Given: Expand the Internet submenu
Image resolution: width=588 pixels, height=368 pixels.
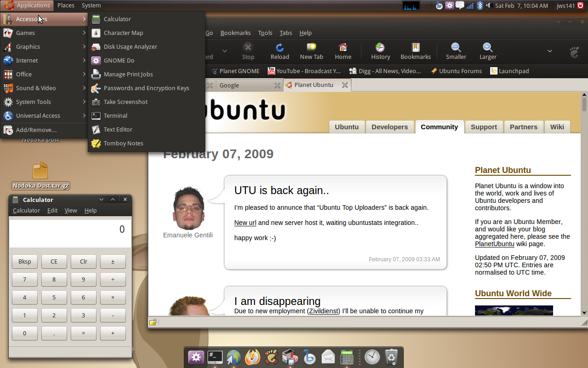Looking at the screenshot, I should 44,60.
